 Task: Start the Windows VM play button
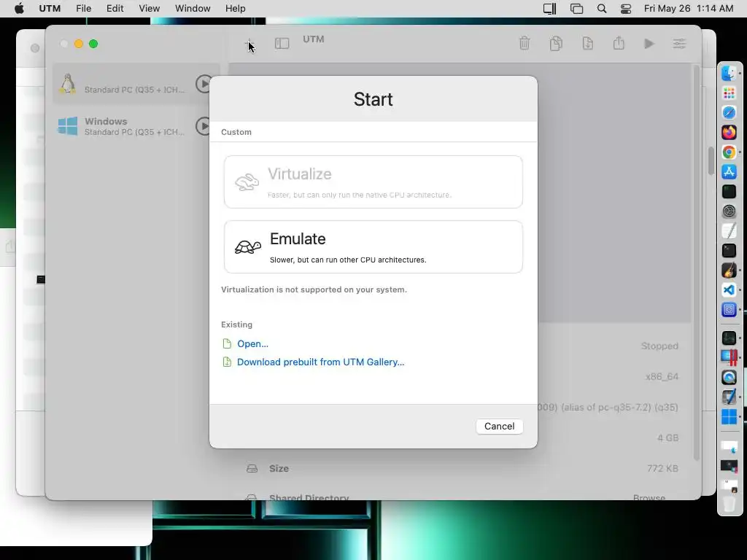204,126
